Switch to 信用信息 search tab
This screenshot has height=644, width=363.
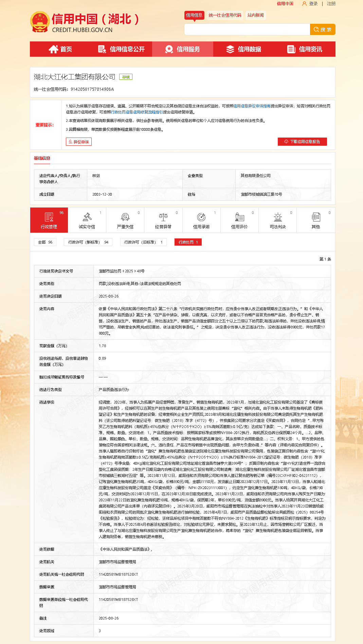click(x=194, y=15)
